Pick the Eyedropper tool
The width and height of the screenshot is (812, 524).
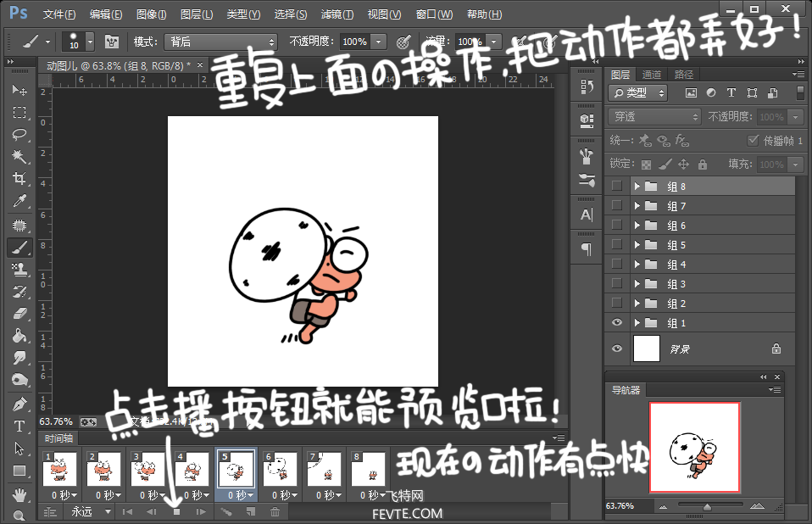click(19, 201)
